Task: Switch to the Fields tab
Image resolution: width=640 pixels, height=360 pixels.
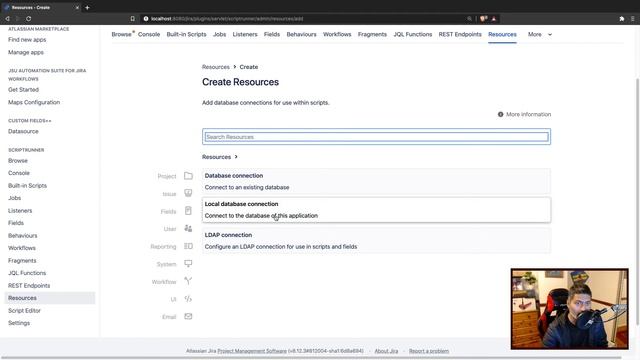Action: (272, 34)
